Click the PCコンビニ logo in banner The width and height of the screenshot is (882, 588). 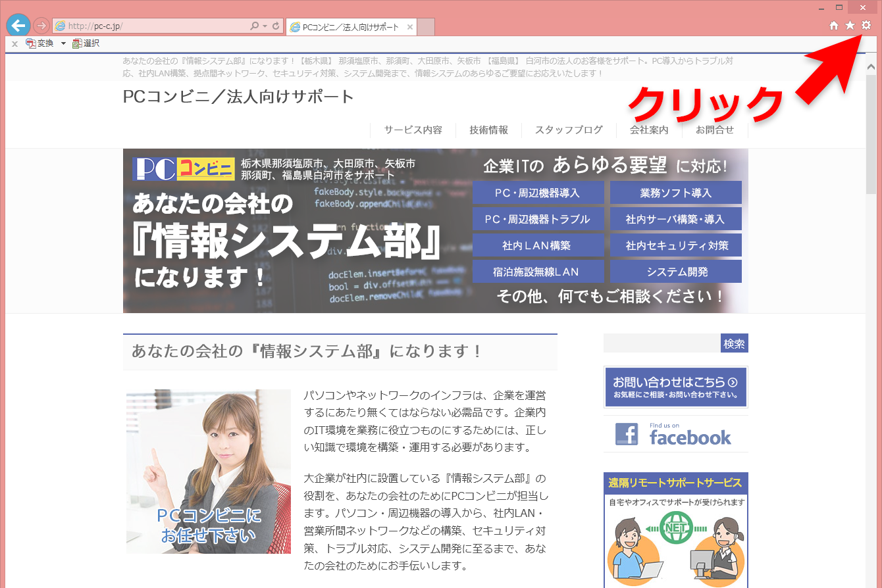[184, 169]
